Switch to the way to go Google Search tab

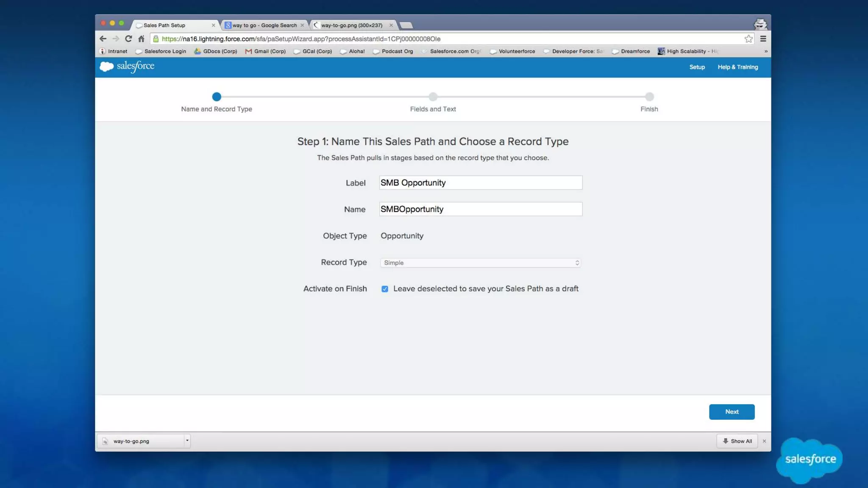coord(264,25)
